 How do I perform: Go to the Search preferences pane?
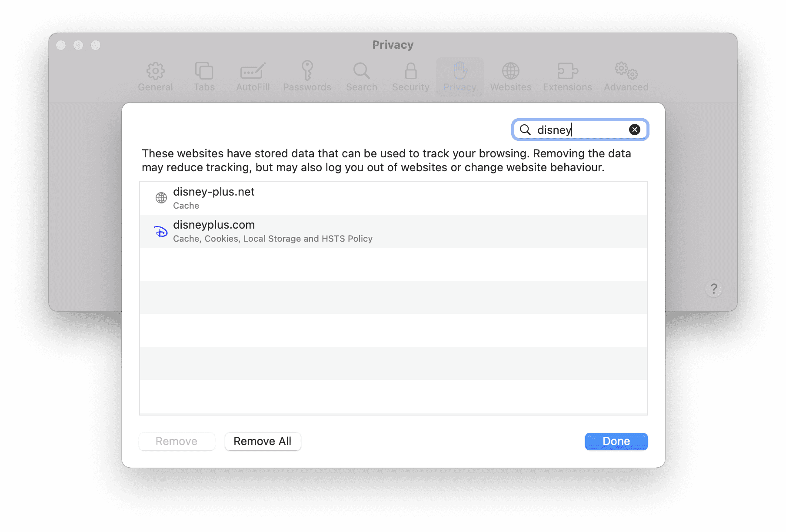362,77
